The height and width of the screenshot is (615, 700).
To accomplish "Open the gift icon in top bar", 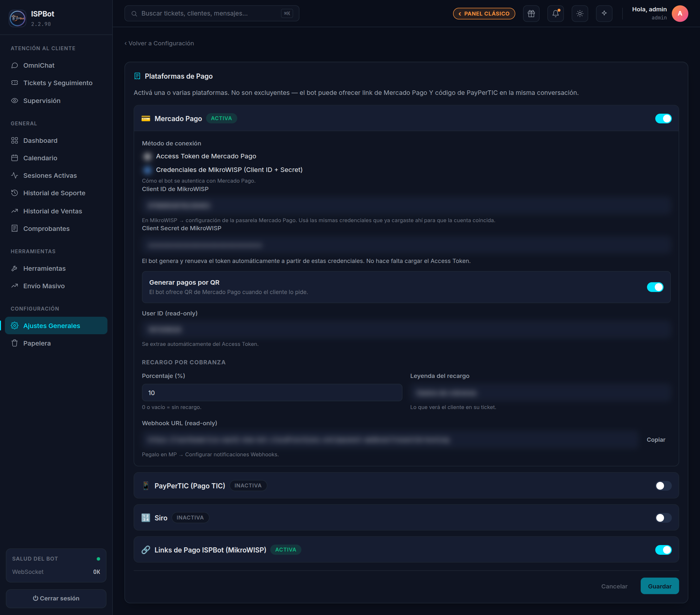I will coord(531,14).
